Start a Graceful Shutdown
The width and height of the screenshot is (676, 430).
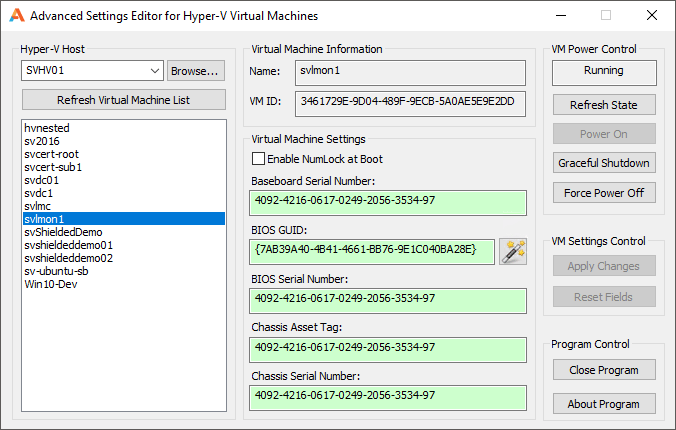click(604, 163)
